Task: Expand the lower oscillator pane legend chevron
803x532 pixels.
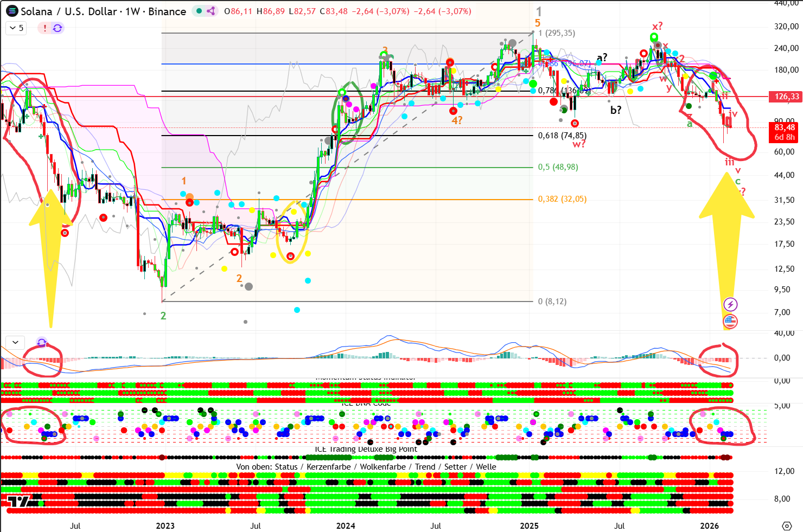Action: pyautogui.click(x=15, y=342)
